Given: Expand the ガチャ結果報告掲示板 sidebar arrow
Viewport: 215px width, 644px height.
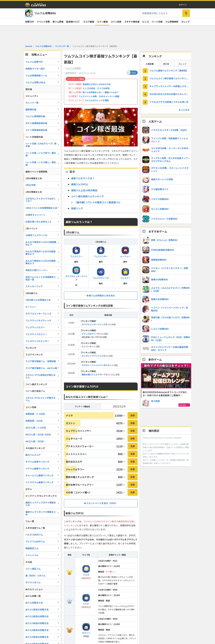Looking at the screenshot, I should tap(58, 123).
